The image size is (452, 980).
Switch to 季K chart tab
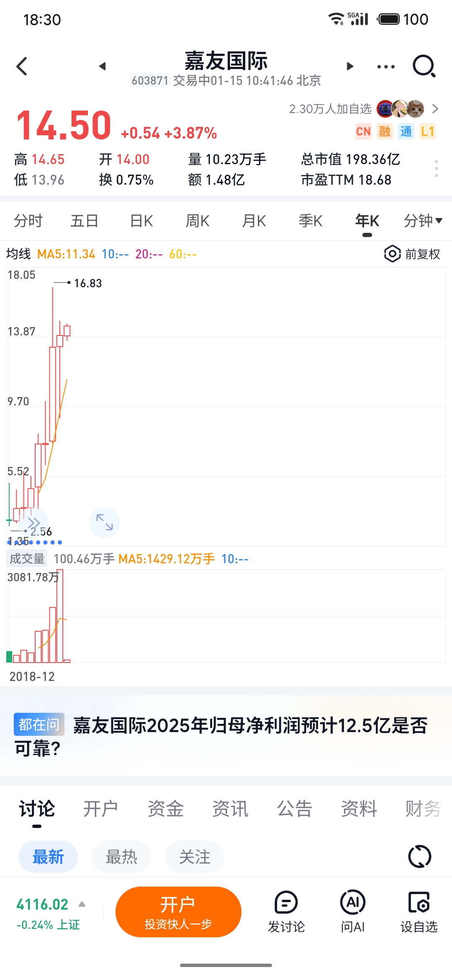click(x=311, y=220)
